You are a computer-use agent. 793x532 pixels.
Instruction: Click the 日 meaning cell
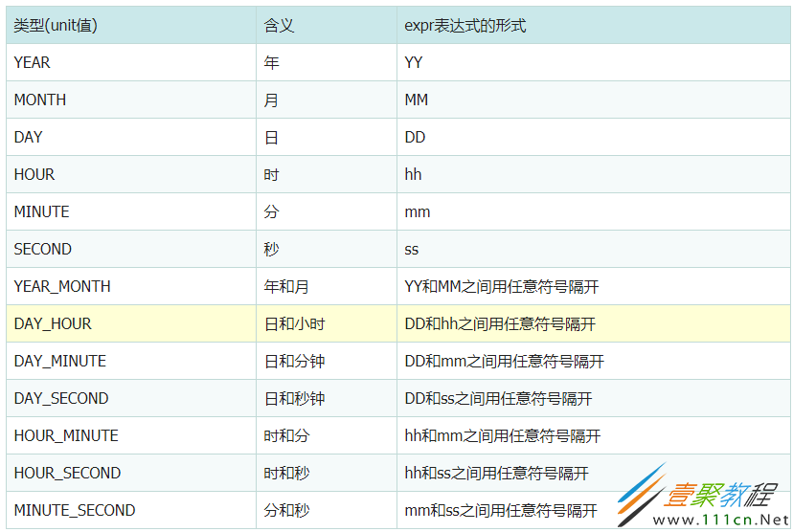click(x=327, y=137)
